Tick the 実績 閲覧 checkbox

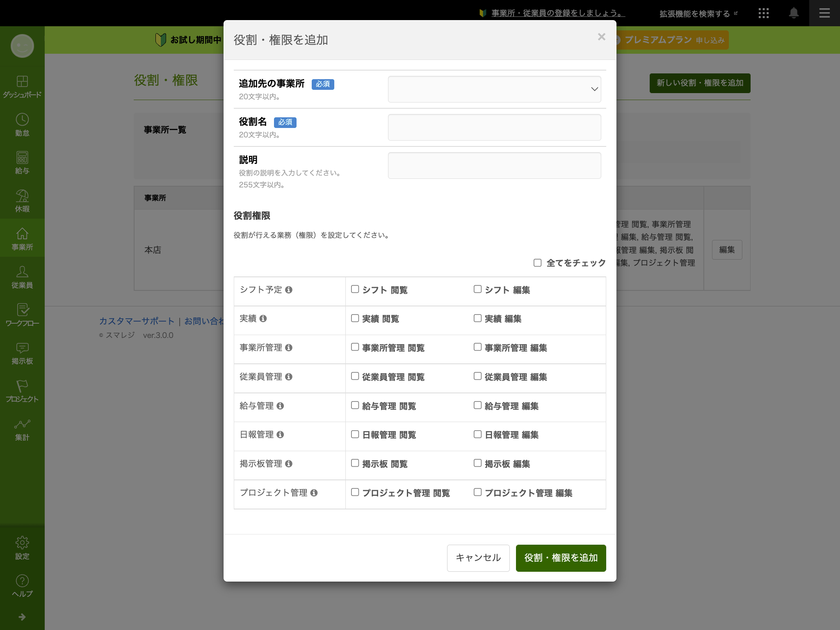355,318
